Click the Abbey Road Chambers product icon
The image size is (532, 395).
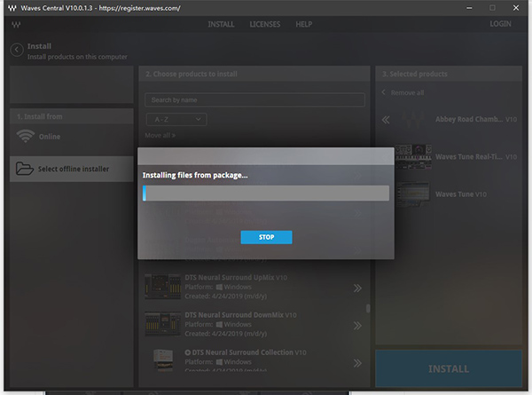(x=413, y=120)
